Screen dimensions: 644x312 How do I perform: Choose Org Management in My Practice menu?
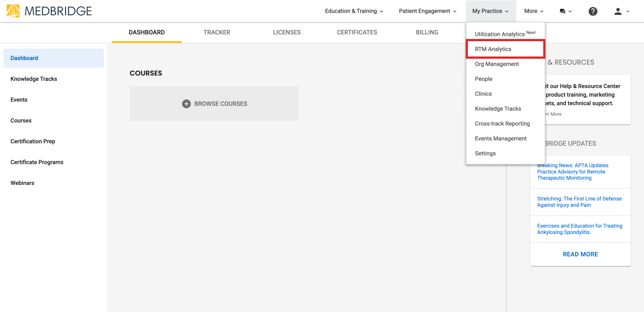(506, 64)
